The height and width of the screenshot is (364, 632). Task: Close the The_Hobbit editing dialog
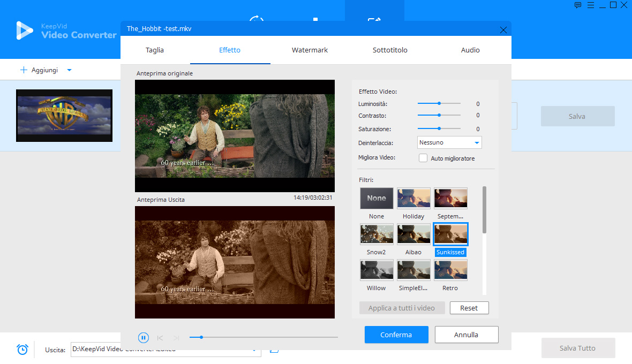pos(503,30)
